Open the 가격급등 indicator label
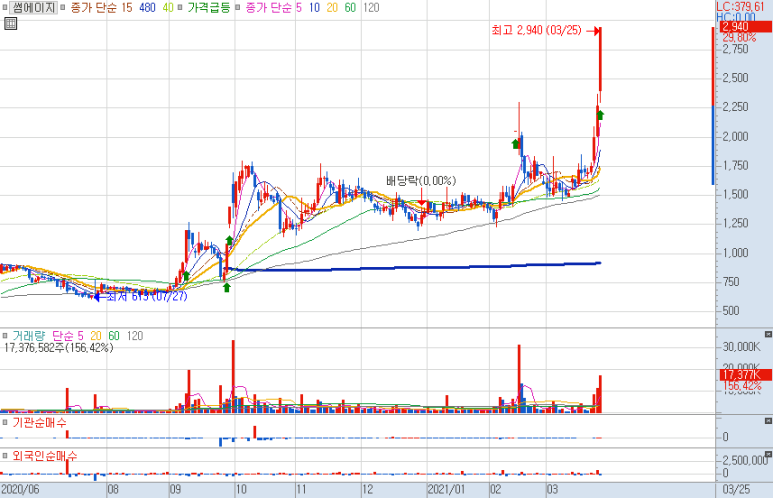The width and height of the screenshot is (773, 498). 209,7
